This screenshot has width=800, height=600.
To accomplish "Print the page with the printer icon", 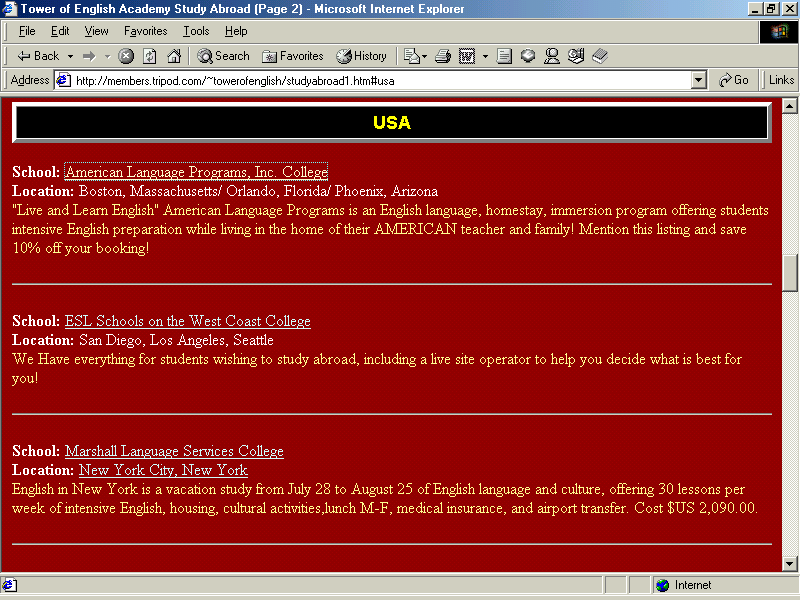I will point(443,56).
